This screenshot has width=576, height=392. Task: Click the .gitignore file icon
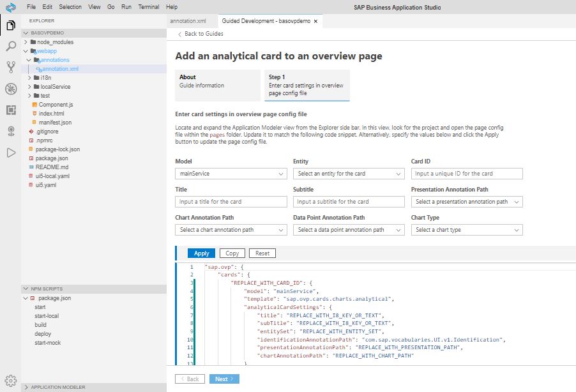point(31,132)
